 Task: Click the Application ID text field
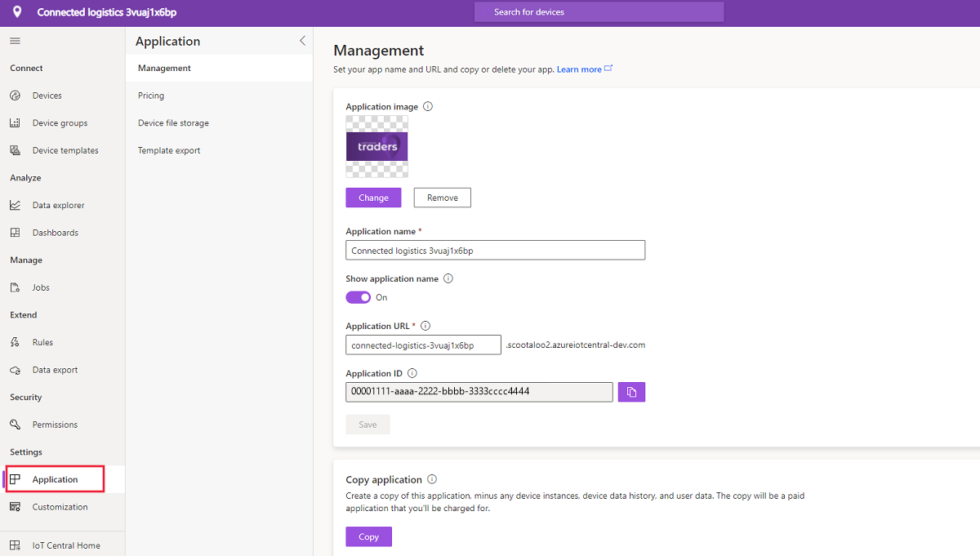click(x=479, y=392)
